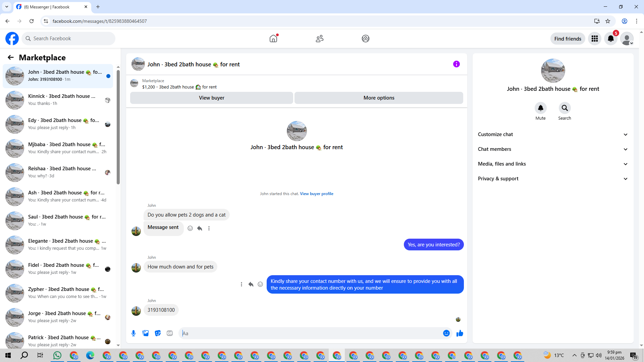Click the conversation list scrollbar
Image resolution: width=644 pixels, height=362 pixels.
118,127
